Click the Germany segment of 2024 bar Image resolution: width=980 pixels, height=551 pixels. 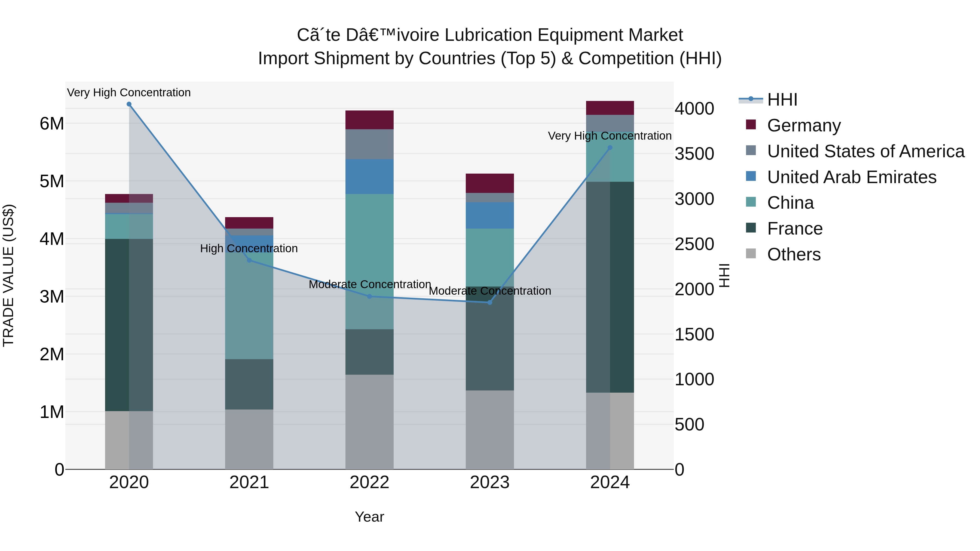pos(610,108)
